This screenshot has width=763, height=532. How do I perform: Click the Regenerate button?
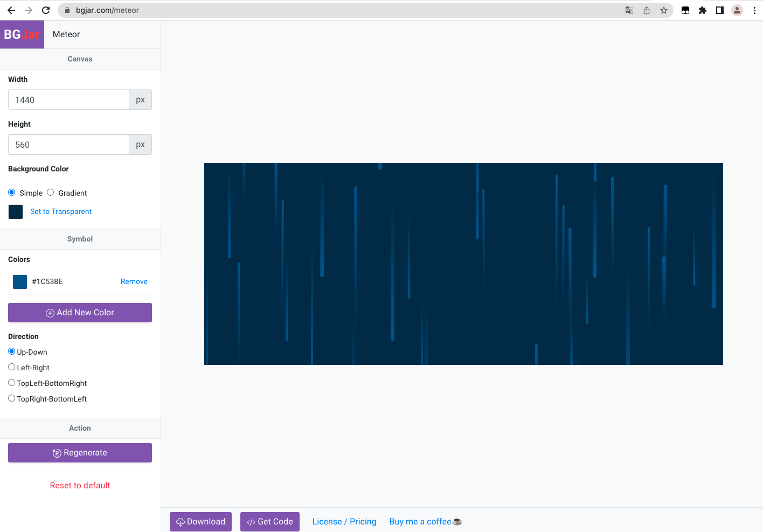80,453
